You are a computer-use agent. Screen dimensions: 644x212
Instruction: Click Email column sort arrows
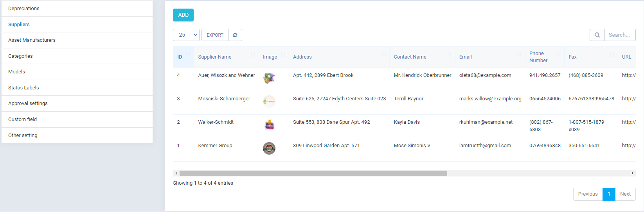[x=519, y=55]
